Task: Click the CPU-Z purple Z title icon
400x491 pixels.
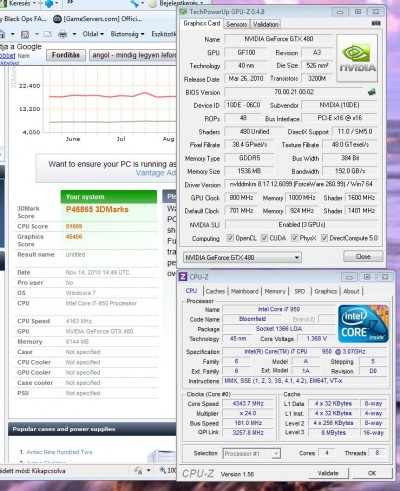Action: point(183,277)
